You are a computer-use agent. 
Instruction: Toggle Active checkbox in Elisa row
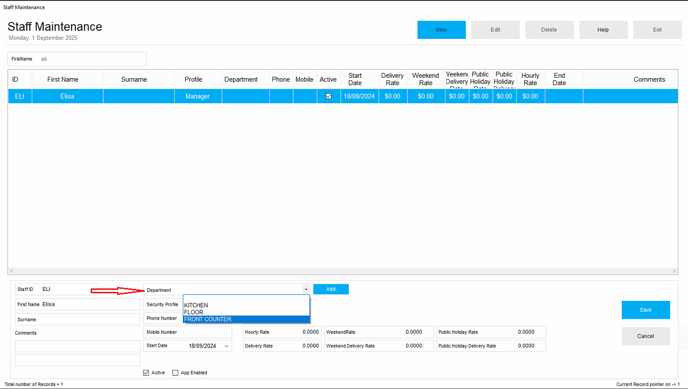(x=329, y=96)
